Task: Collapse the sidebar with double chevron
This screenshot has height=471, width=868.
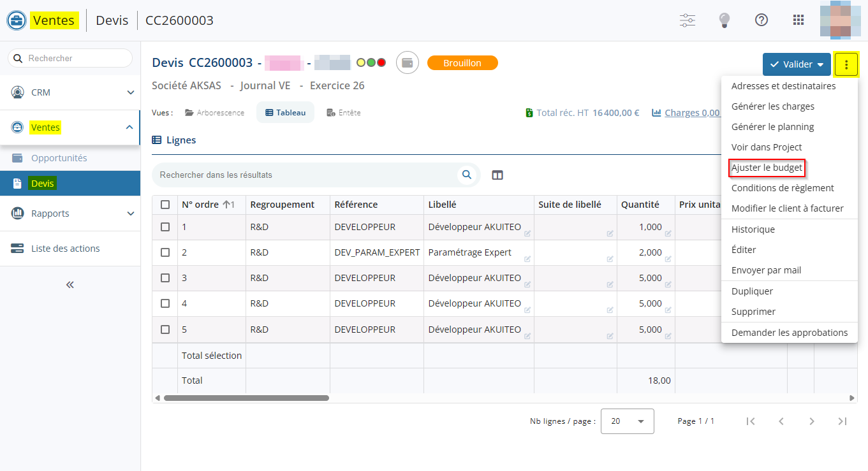Action: [x=70, y=285]
